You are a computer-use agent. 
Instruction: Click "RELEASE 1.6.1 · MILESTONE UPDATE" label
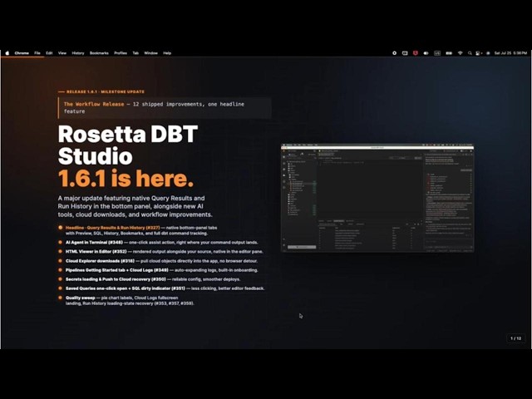[106, 91]
